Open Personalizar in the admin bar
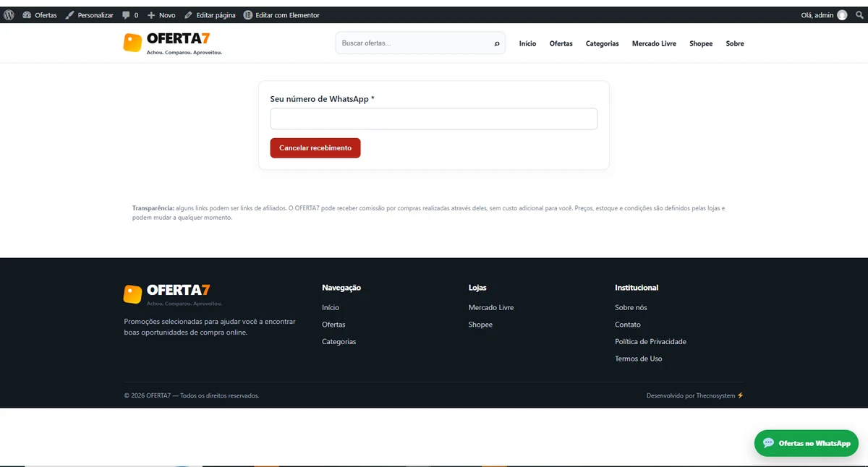Viewport: 868px width, 467px height. 90,14
